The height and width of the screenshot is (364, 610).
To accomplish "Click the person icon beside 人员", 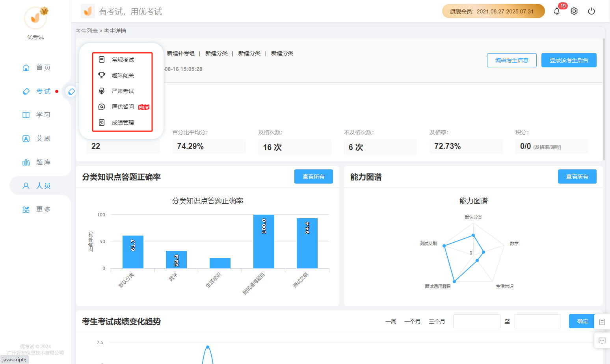I will tap(26, 186).
